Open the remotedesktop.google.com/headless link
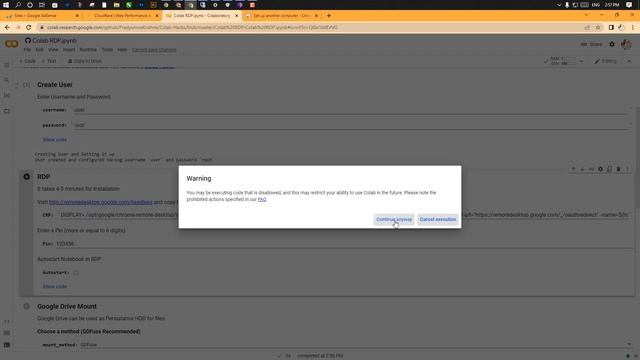Screen dimensions: 640x360 [100, 202]
